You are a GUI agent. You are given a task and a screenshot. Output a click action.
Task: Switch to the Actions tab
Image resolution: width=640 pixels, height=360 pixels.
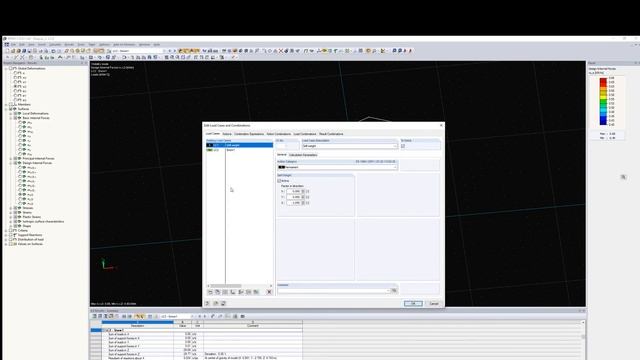pyautogui.click(x=227, y=134)
